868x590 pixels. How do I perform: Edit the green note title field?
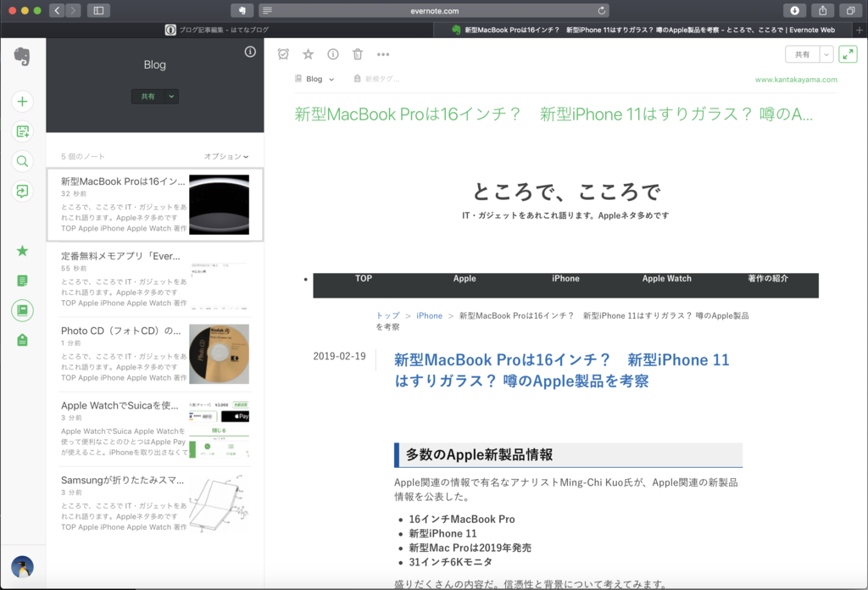[554, 114]
